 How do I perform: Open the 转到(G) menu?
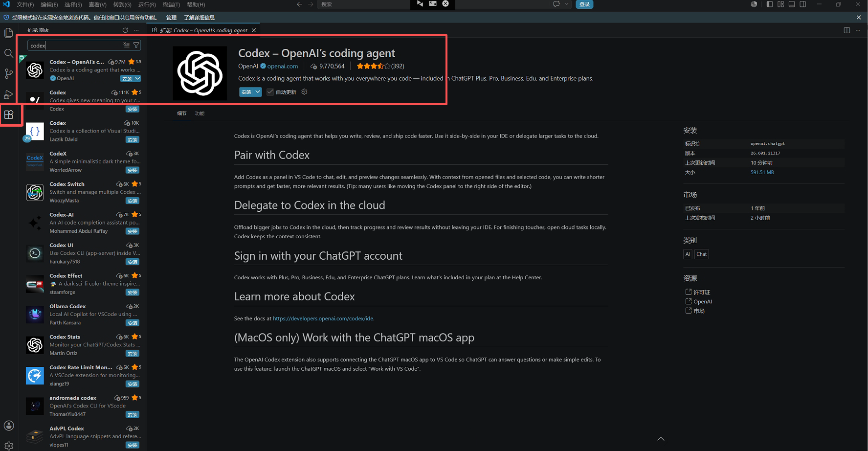tap(122, 4)
